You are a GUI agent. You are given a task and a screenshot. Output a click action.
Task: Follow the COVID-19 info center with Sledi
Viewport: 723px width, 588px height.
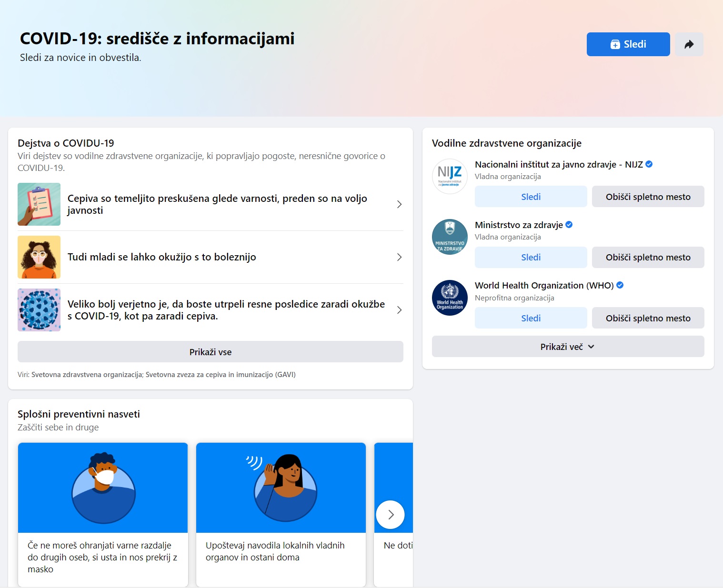coord(628,44)
